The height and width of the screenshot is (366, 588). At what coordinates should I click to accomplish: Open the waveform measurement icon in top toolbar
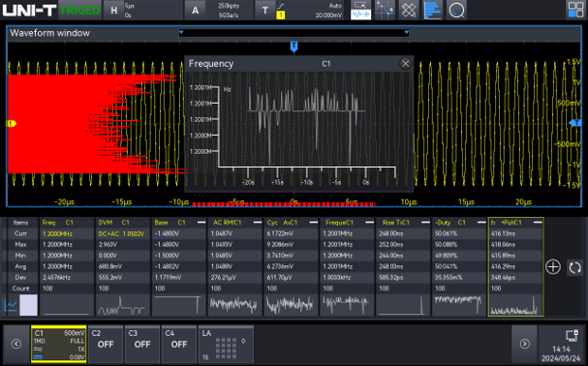pos(360,10)
